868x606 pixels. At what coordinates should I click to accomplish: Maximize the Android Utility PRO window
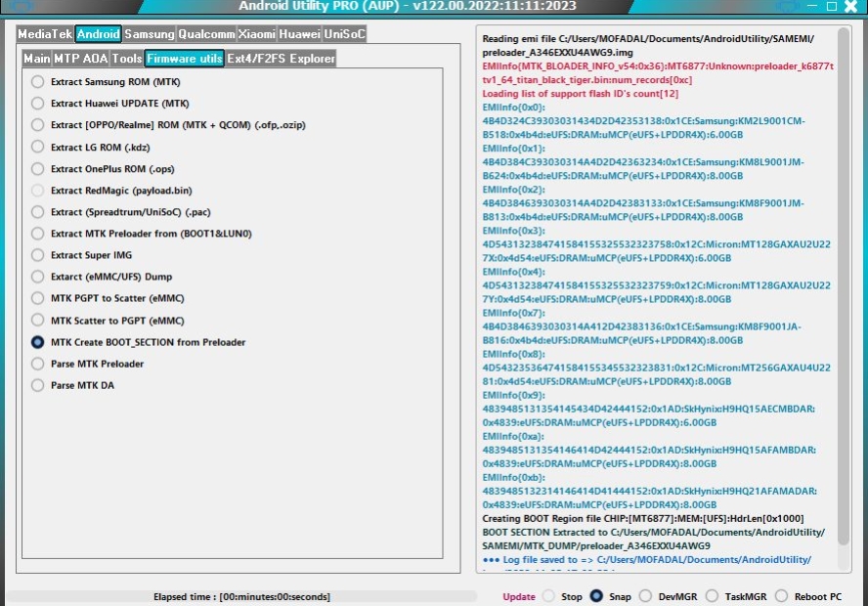(832, 6)
